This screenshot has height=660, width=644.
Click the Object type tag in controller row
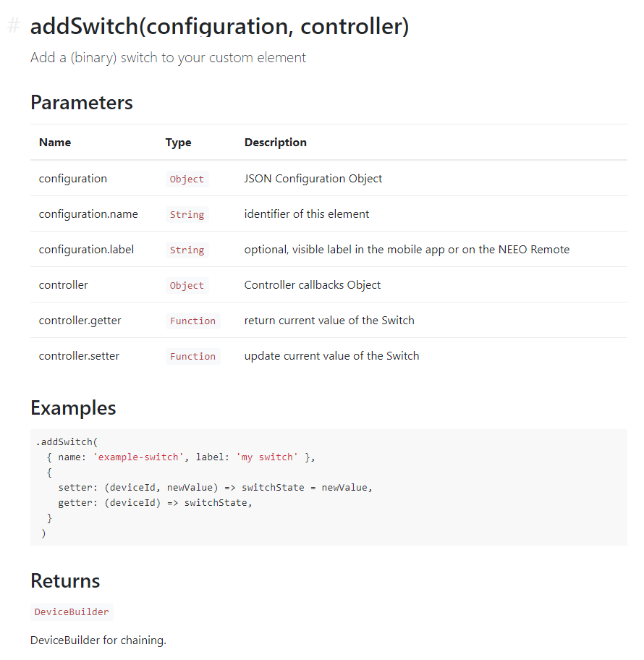coord(187,285)
